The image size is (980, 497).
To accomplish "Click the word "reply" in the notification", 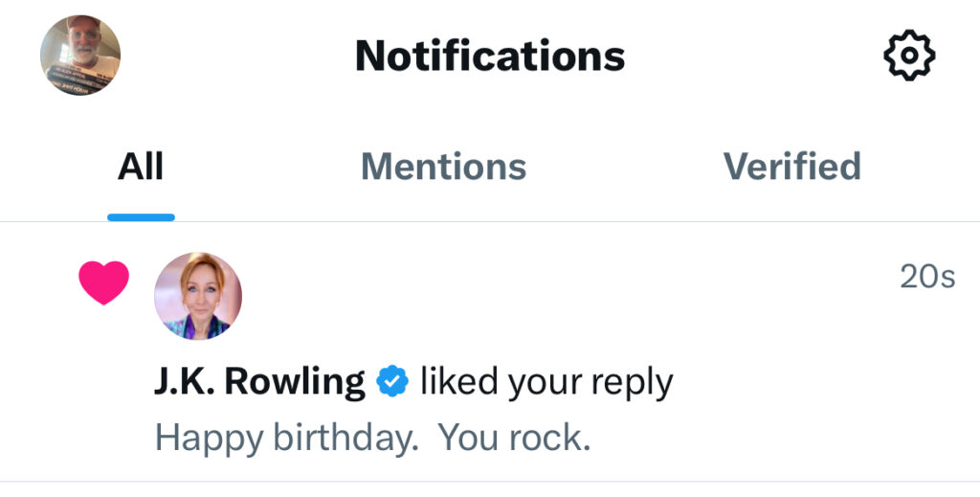I will (631, 381).
